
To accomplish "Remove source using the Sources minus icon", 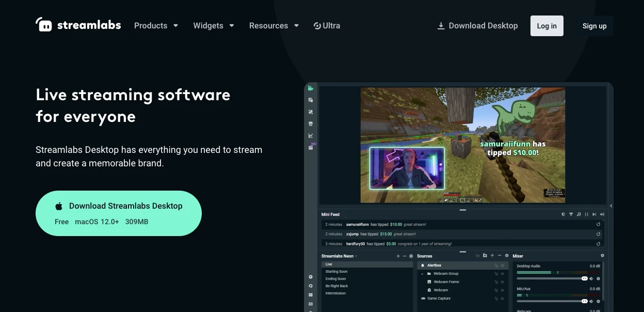I will [x=500, y=256].
